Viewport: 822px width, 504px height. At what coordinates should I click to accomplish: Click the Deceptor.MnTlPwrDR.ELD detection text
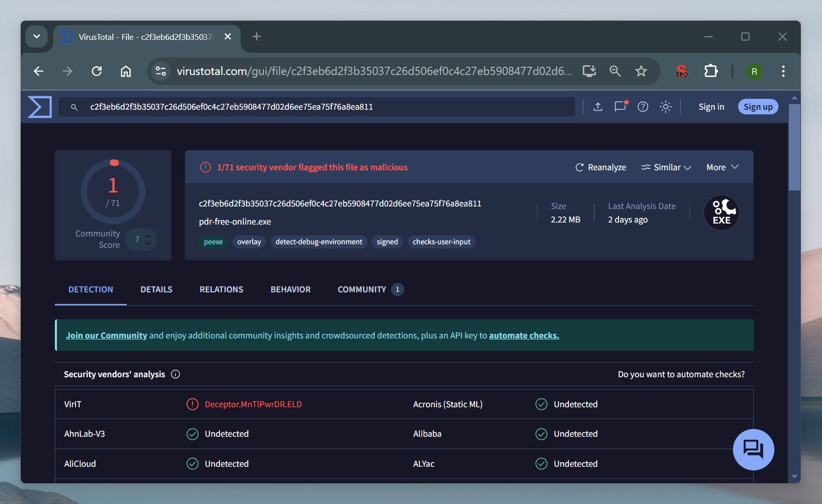[x=253, y=404]
